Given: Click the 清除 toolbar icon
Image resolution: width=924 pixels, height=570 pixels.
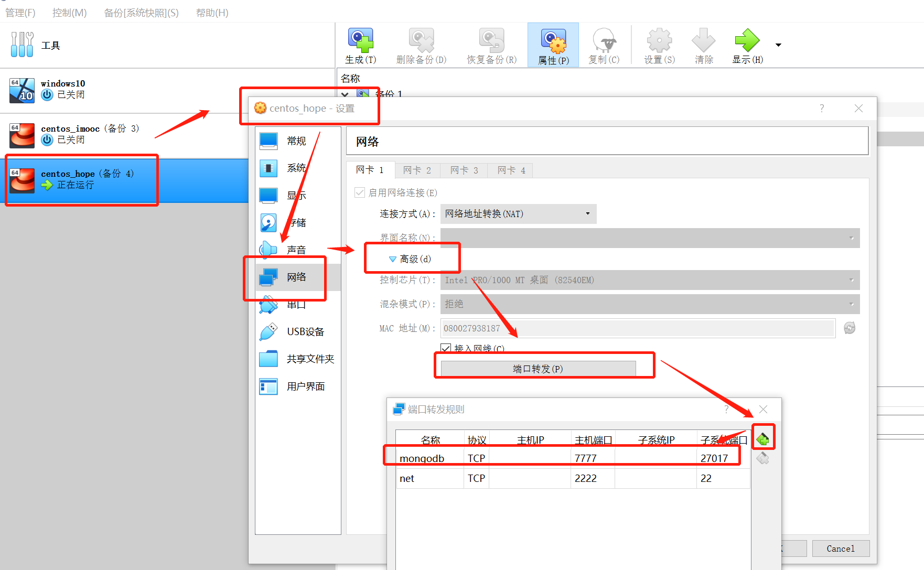Looking at the screenshot, I should tap(703, 45).
